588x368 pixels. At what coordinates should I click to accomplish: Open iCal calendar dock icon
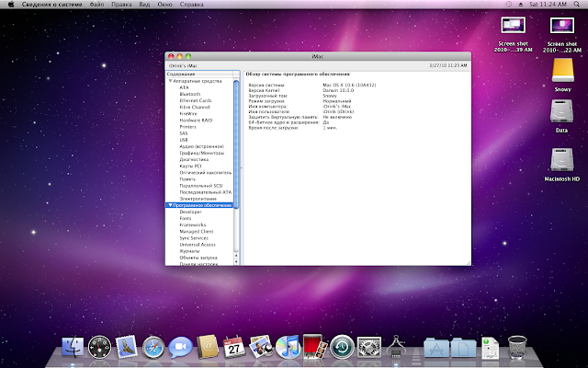(x=233, y=349)
